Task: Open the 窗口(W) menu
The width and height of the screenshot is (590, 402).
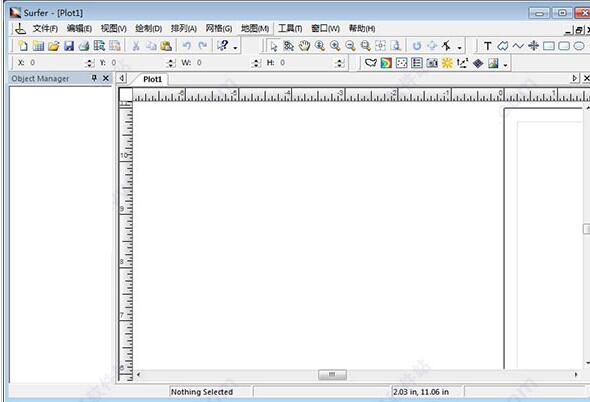Action: coord(325,29)
